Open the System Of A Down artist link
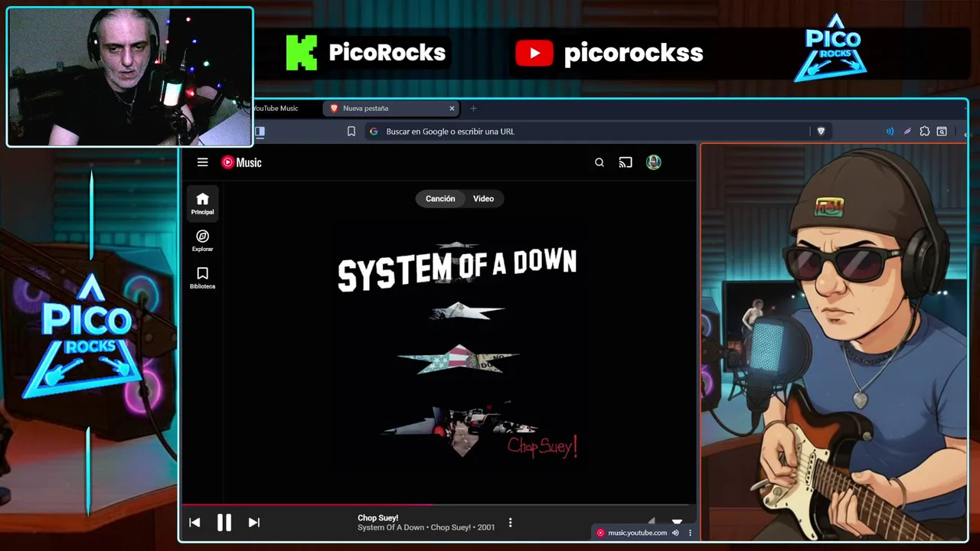This screenshot has height=551, width=980. click(390, 528)
